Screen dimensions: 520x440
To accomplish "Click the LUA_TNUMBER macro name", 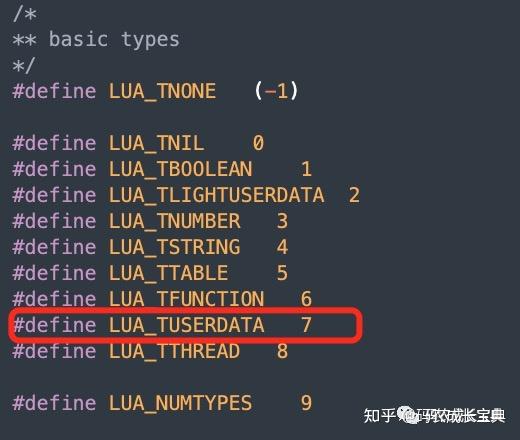I will (174, 221).
